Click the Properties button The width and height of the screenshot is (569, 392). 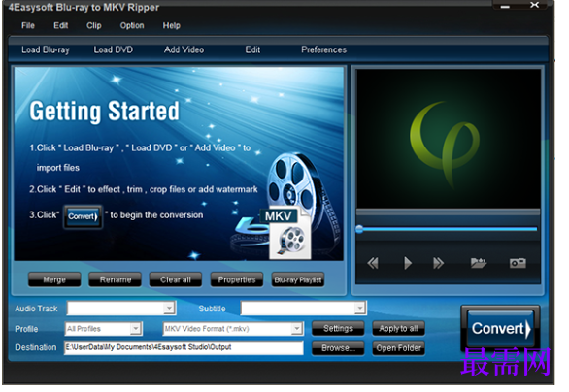(237, 279)
